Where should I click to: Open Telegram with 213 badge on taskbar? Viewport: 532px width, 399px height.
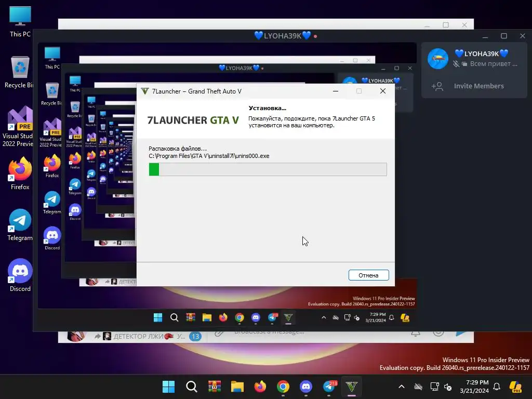pyautogui.click(x=329, y=387)
